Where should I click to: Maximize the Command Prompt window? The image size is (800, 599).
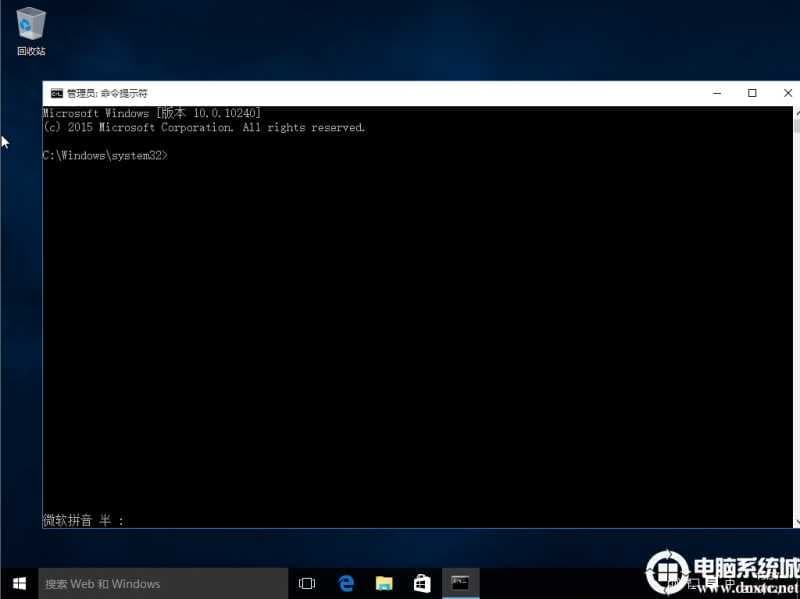[752, 92]
